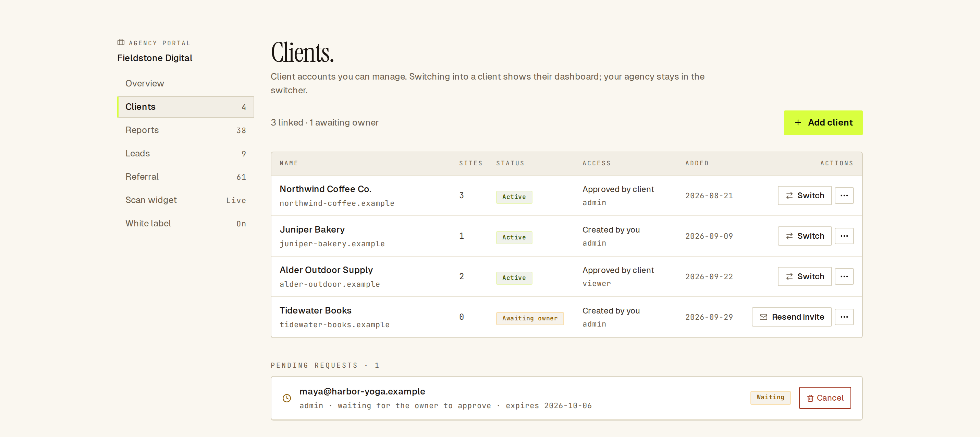Viewport: 980px width, 437px height.
Task: Open Scan widget settings
Action: 186,200
